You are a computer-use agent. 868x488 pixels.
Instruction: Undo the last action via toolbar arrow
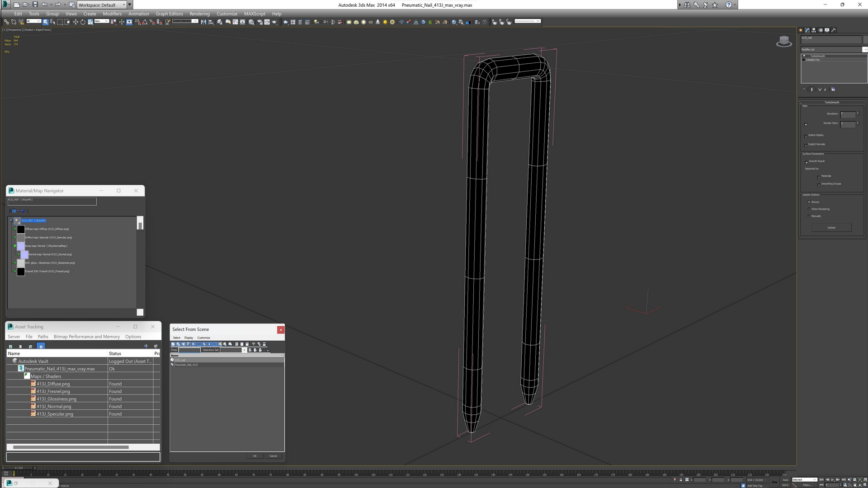tap(44, 5)
